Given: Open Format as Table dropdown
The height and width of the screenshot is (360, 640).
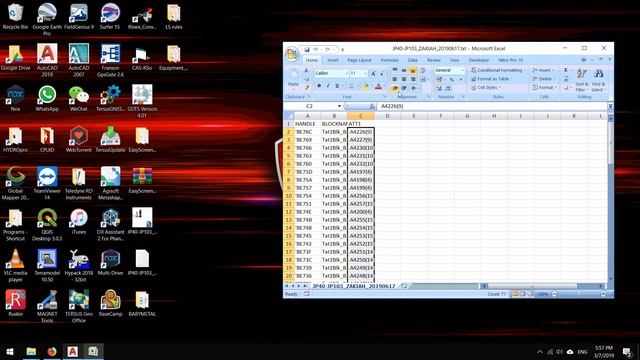Looking at the screenshot, I should 491,79.
